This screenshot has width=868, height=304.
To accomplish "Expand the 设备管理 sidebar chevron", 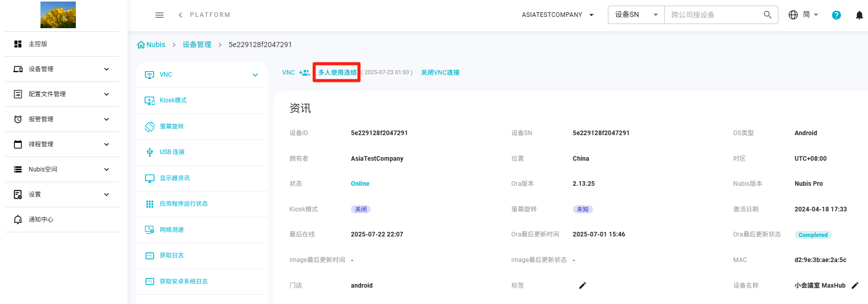I will click(x=107, y=69).
